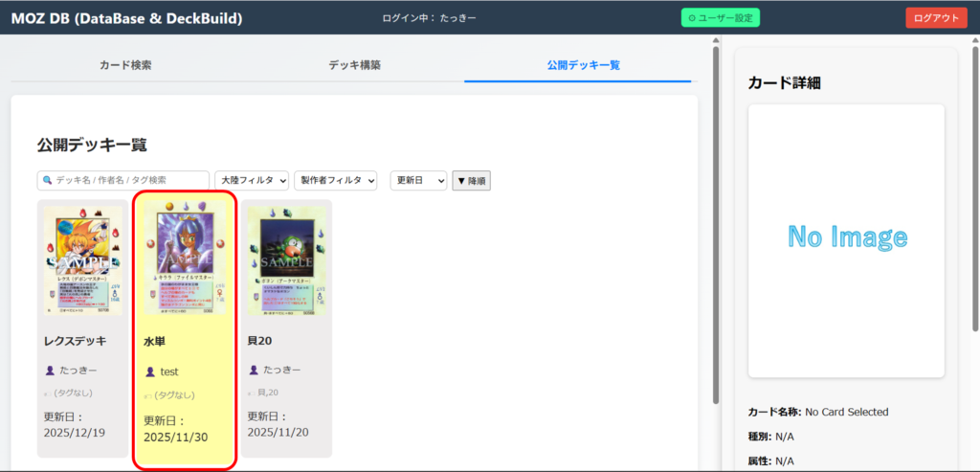Open the 貝20 deck card image
Image resolution: width=980 pixels, height=472 pixels.
point(286,260)
